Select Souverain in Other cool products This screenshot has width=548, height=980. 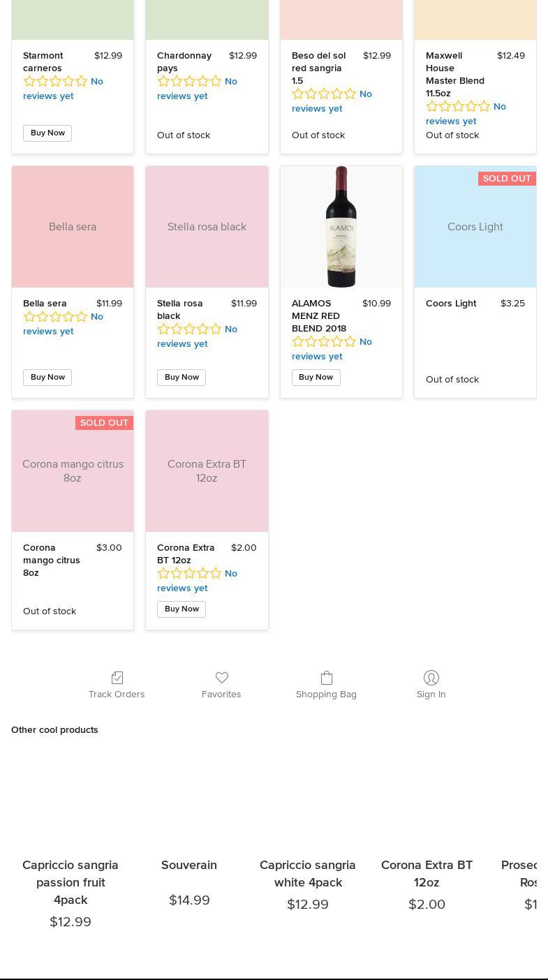pos(189,865)
